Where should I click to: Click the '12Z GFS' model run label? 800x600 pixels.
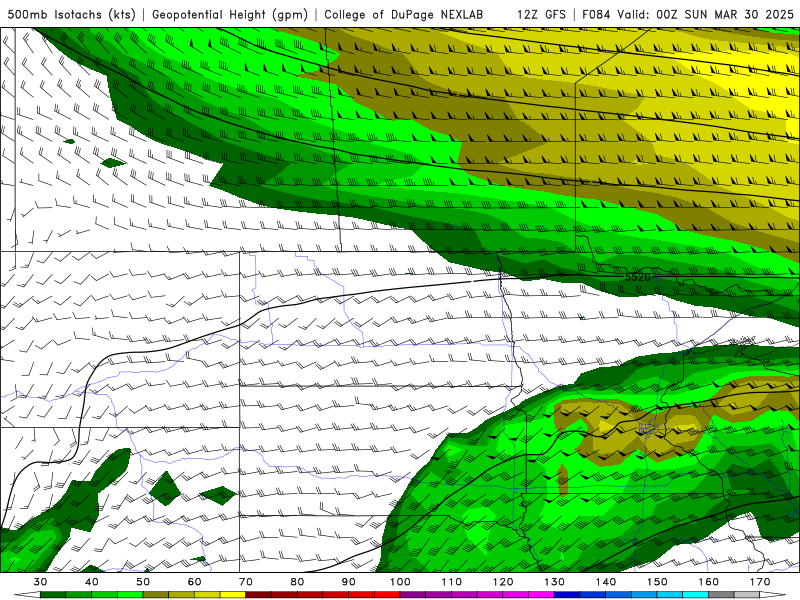pyautogui.click(x=541, y=14)
